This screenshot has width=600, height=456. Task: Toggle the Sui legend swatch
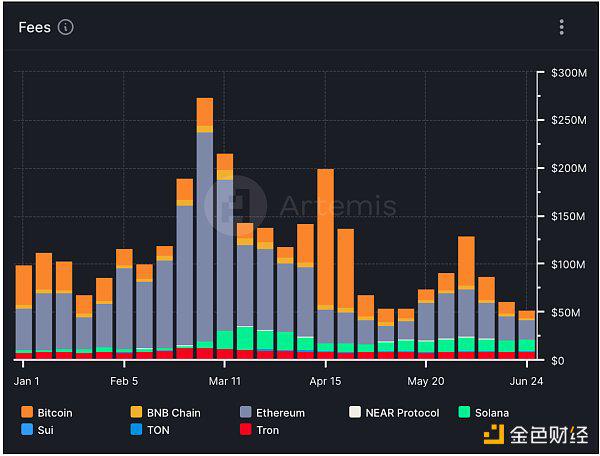[x=27, y=429]
